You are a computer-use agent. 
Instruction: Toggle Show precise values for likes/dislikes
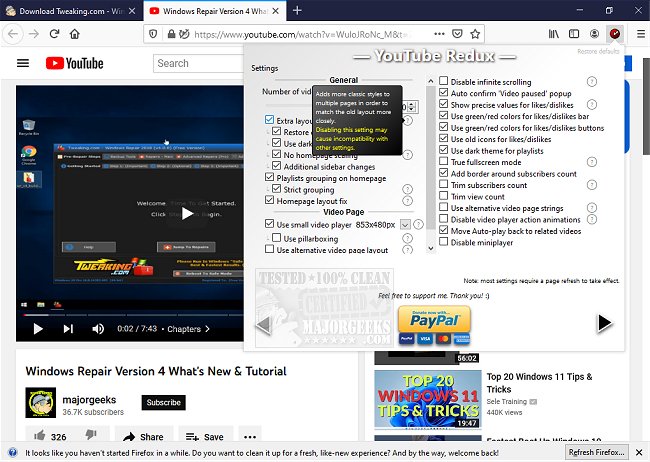coord(444,104)
